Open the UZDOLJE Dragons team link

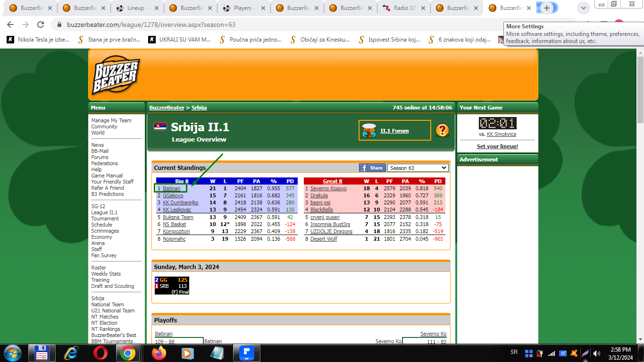click(331, 231)
